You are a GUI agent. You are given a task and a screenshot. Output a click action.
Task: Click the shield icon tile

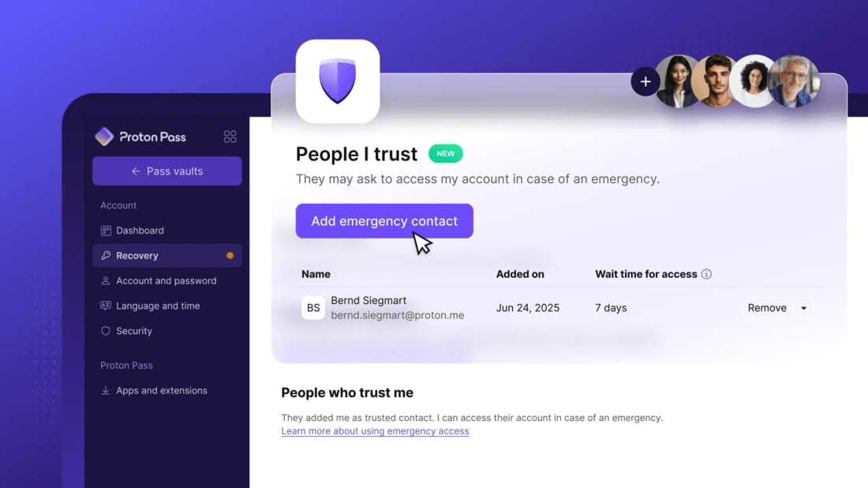[x=338, y=81]
